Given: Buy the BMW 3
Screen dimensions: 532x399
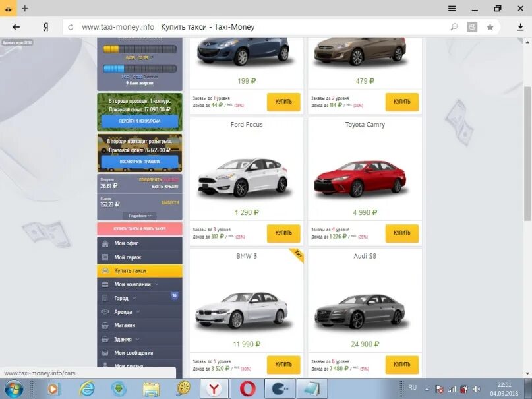Looking at the screenshot, I should 283,365.
